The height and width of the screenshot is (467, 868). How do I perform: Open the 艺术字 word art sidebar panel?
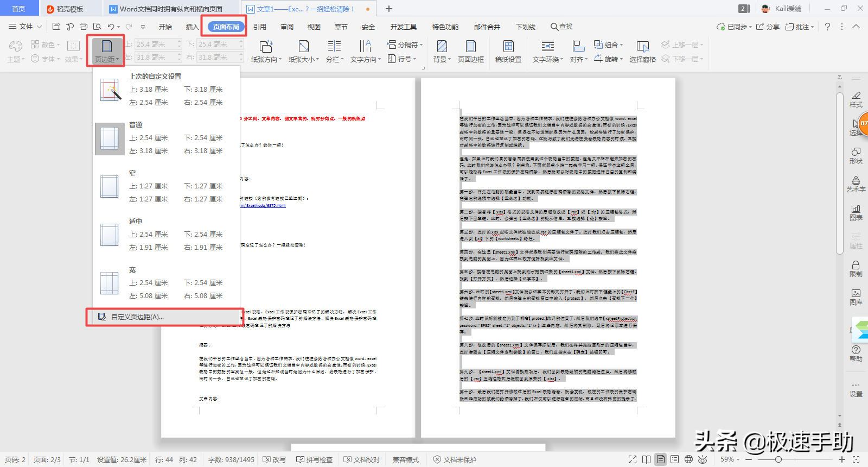[856, 184]
